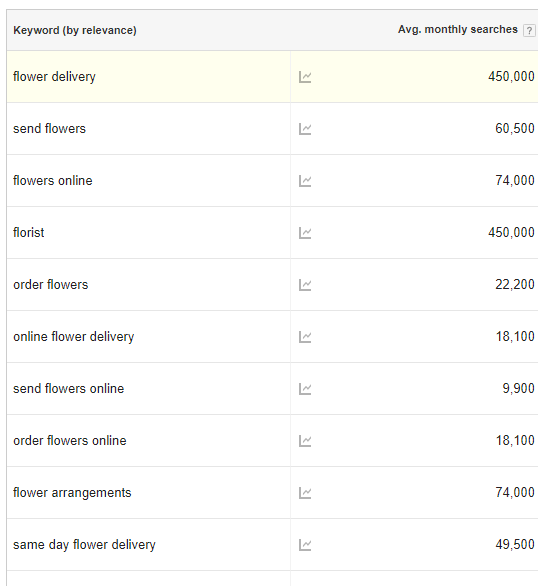Viewport: 538px width, 586px height.
Task: Sort by Avg. monthly searches column
Action: pyautogui.click(x=458, y=29)
